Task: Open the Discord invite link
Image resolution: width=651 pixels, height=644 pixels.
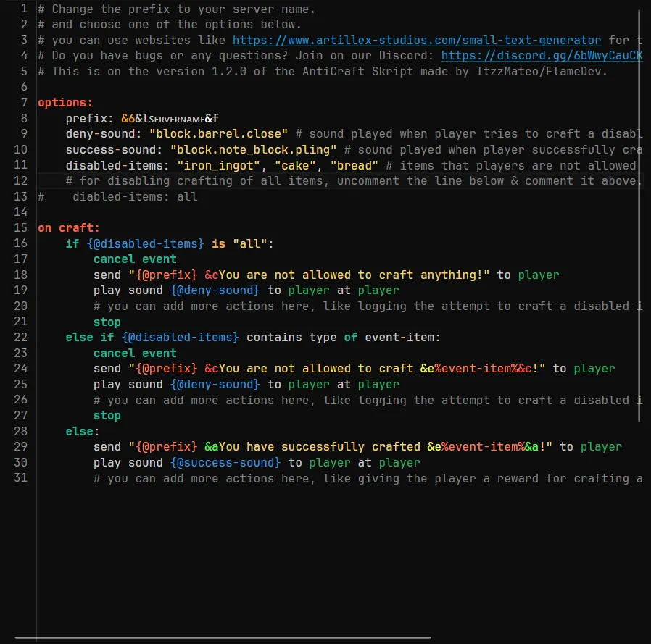Action: point(541,56)
